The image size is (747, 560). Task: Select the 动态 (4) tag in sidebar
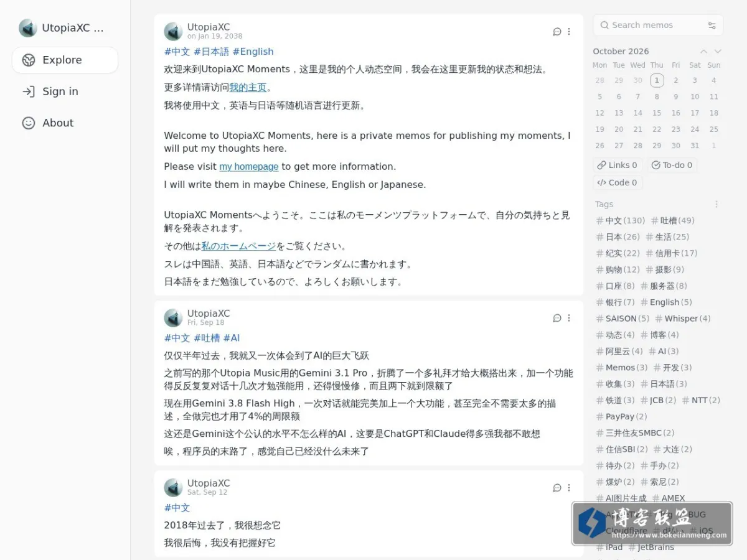pos(616,335)
